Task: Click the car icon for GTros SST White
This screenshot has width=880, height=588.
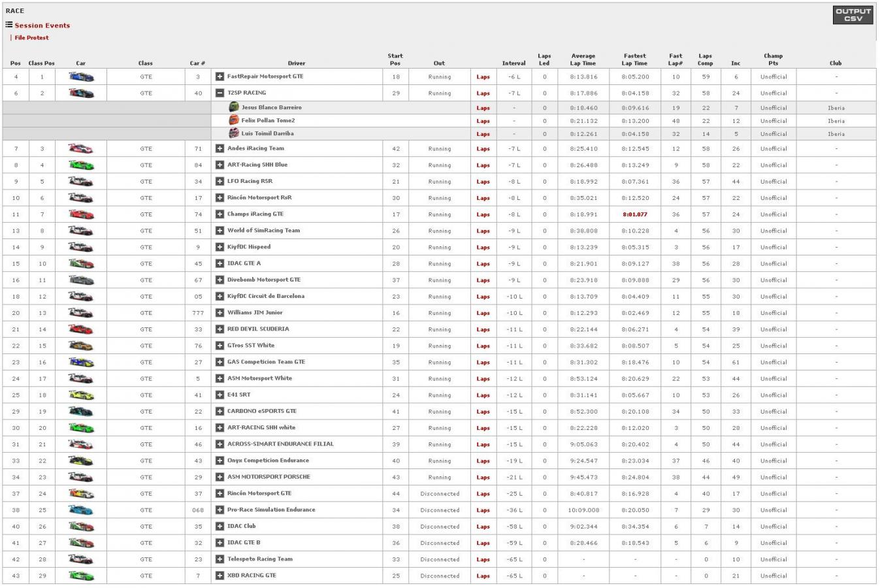Action: (81, 346)
